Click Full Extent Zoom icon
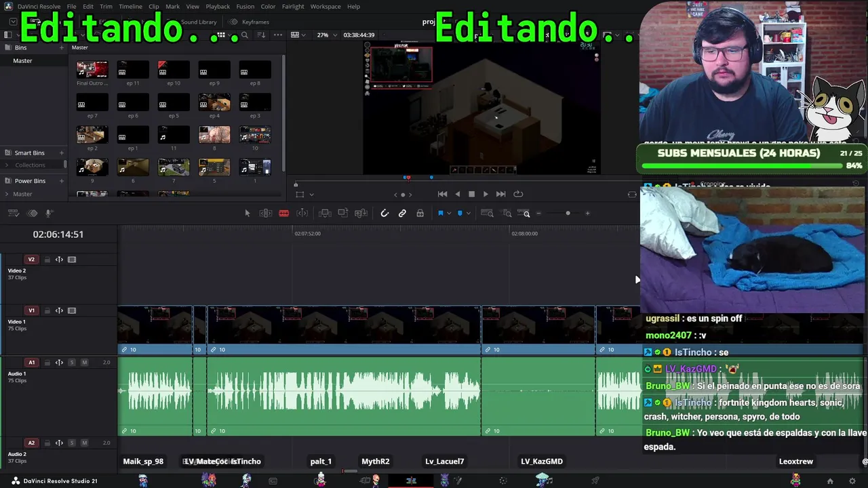 [x=487, y=213]
